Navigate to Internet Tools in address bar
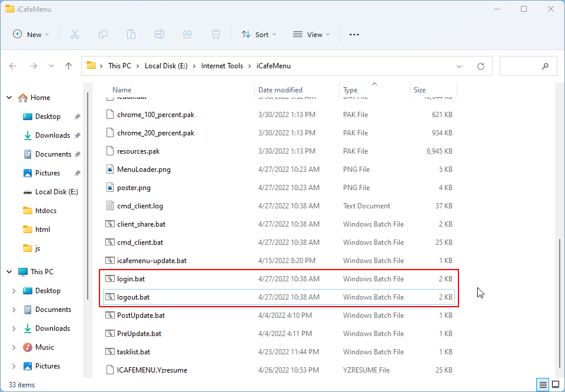The width and height of the screenshot is (565, 392). pyautogui.click(x=222, y=66)
